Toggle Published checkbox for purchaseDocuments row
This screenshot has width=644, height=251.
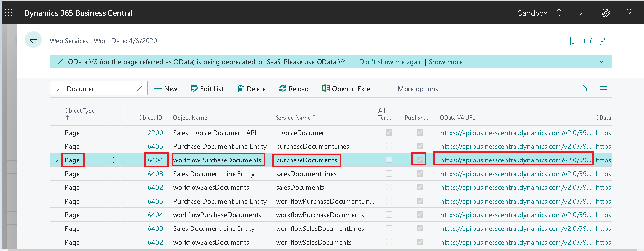[419, 160]
